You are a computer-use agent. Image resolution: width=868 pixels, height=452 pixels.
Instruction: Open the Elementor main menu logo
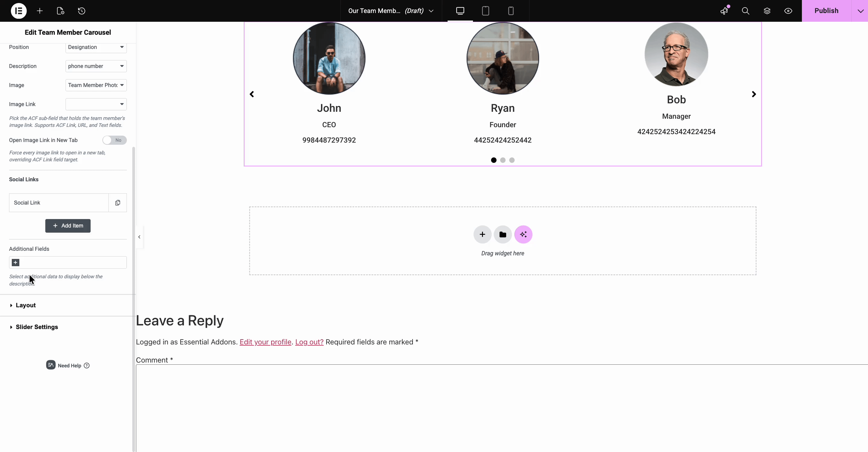pyautogui.click(x=18, y=11)
